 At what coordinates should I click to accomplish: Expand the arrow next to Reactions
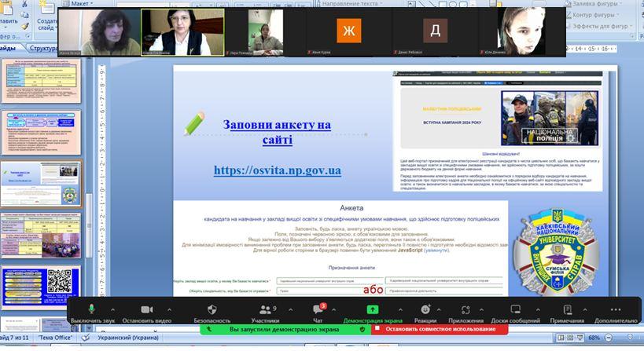coord(439,309)
